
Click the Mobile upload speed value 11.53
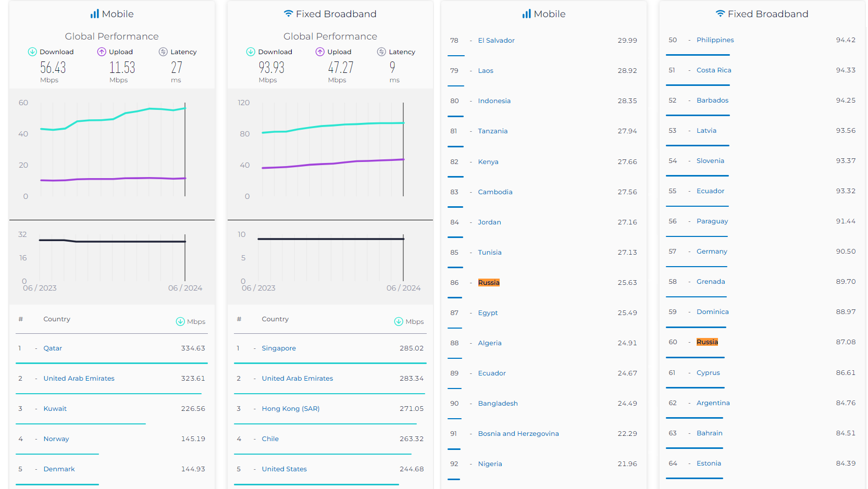point(122,68)
